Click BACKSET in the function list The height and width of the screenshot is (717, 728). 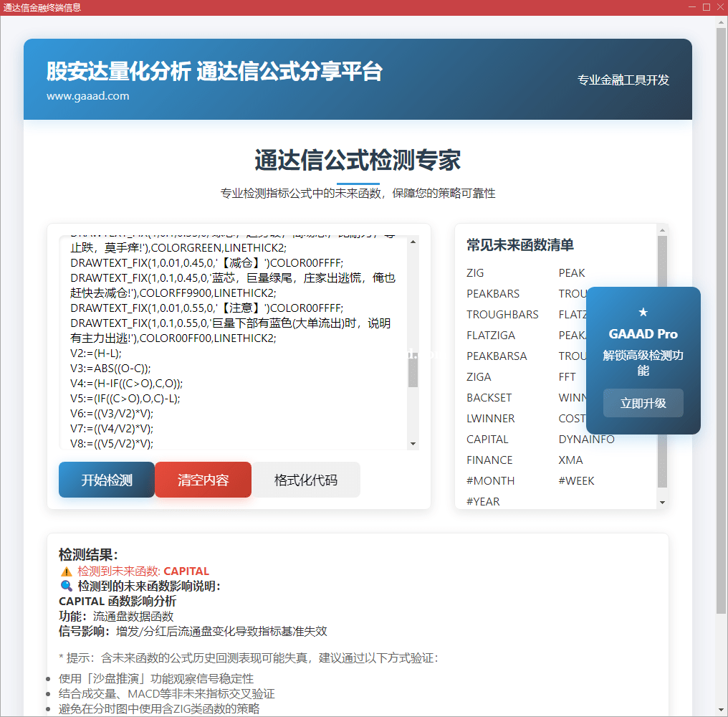[489, 398]
